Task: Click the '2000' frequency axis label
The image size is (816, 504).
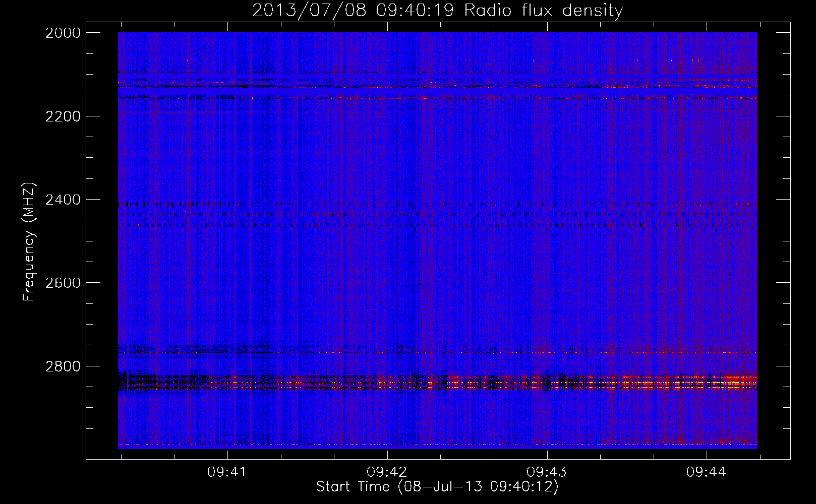Action: (63, 33)
